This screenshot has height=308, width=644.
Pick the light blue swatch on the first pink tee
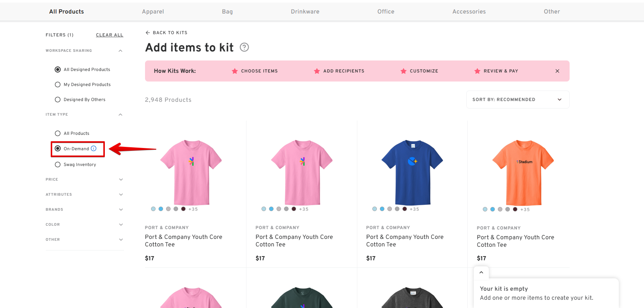pyautogui.click(x=153, y=209)
